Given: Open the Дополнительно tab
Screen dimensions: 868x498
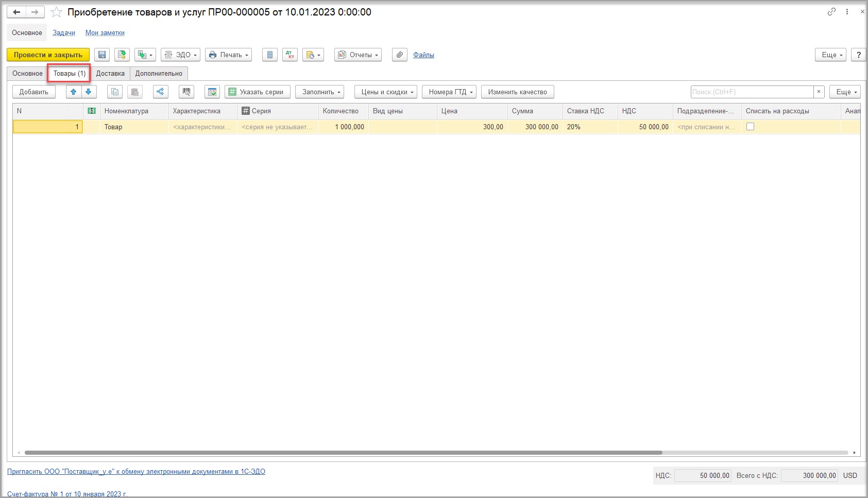Looking at the screenshot, I should (x=159, y=74).
